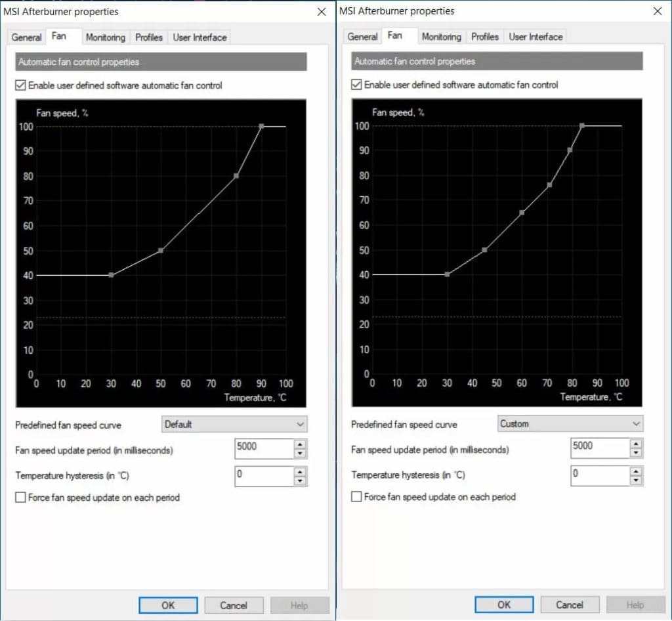The image size is (672, 621).
Task: Open Monitoring tab in right properties window
Action: [x=442, y=36]
